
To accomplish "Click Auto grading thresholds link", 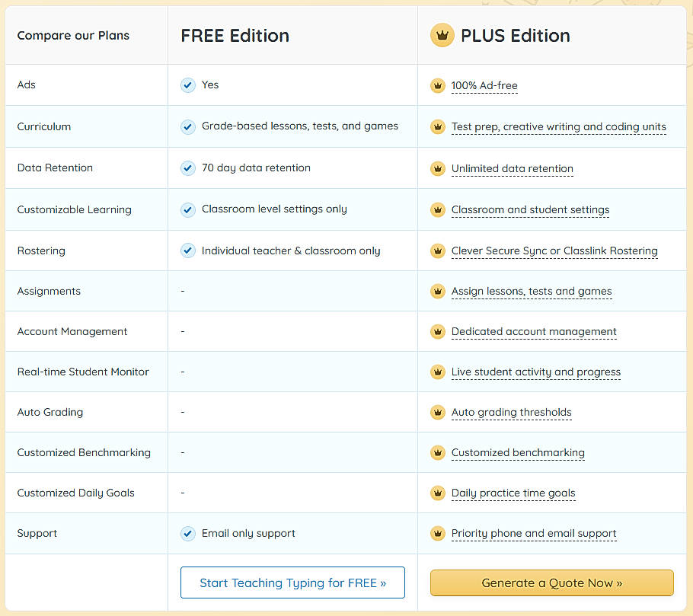I will tap(511, 412).
